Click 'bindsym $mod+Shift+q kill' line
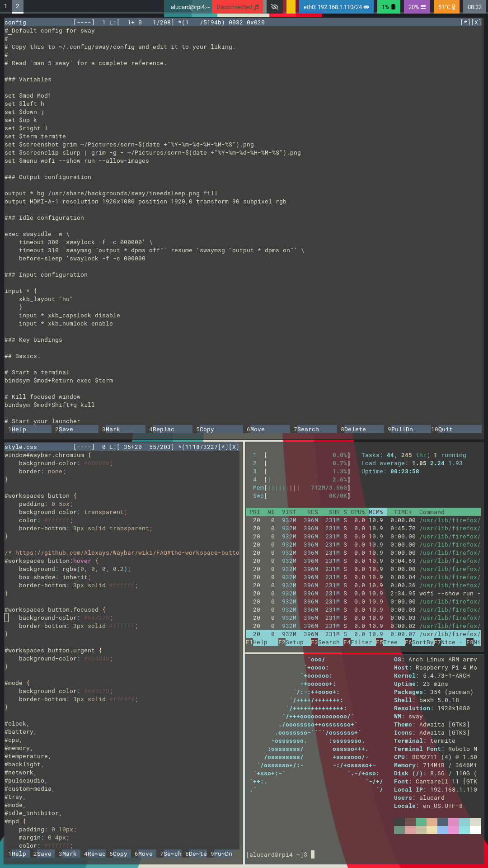Viewport: 488px width, 868px height. (x=50, y=405)
